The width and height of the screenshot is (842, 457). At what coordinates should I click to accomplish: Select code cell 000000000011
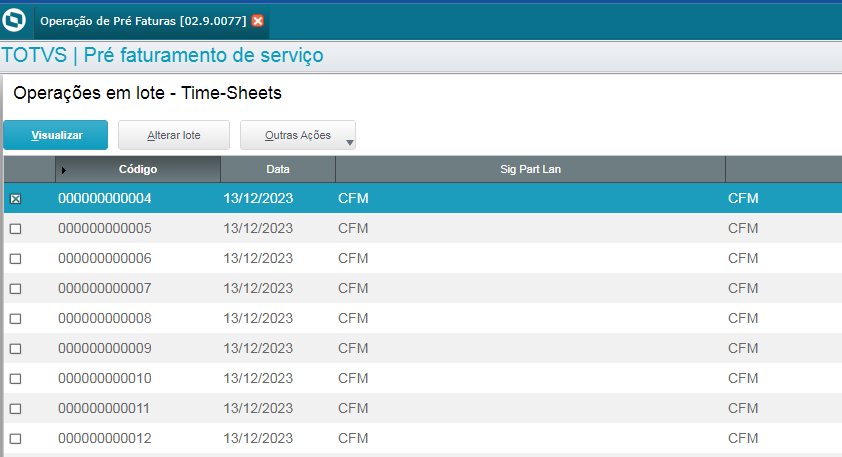click(x=104, y=409)
